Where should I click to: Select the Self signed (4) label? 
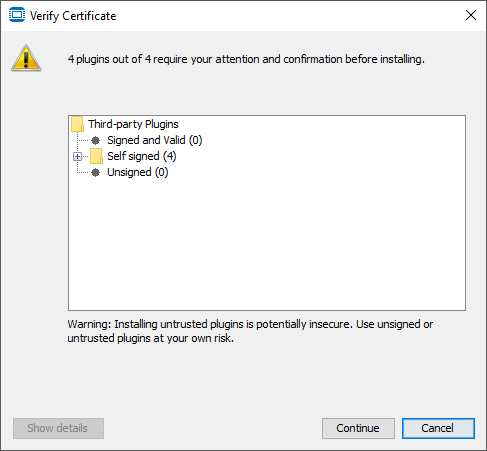pyautogui.click(x=142, y=156)
